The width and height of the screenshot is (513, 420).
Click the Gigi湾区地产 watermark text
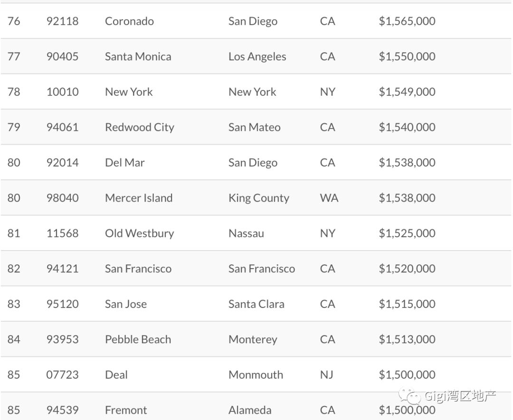coord(460,396)
